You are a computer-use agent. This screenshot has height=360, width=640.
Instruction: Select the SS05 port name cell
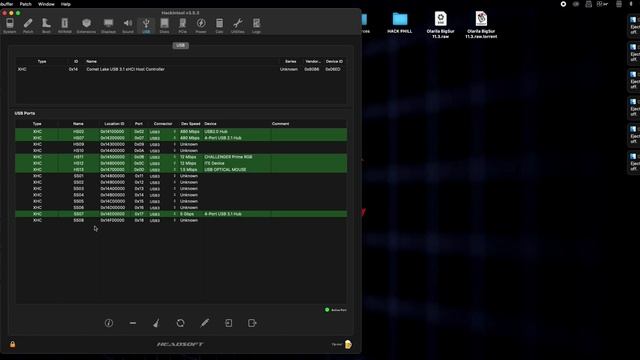pos(78,201)
